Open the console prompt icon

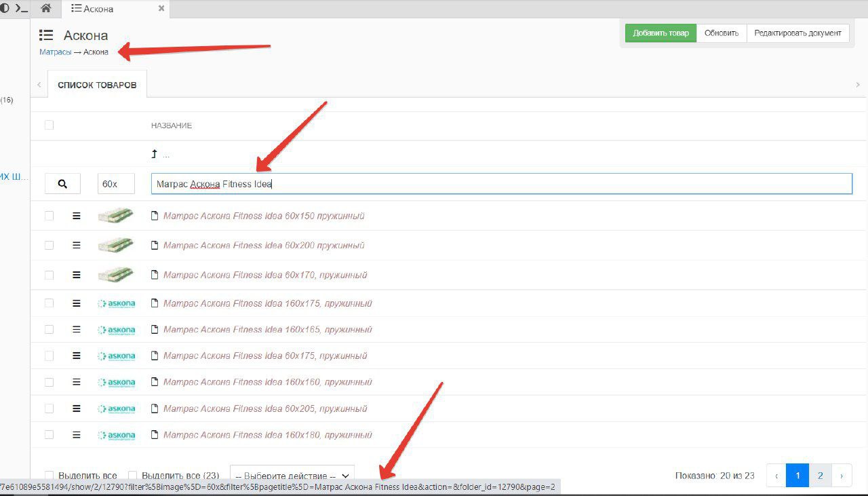22,9
